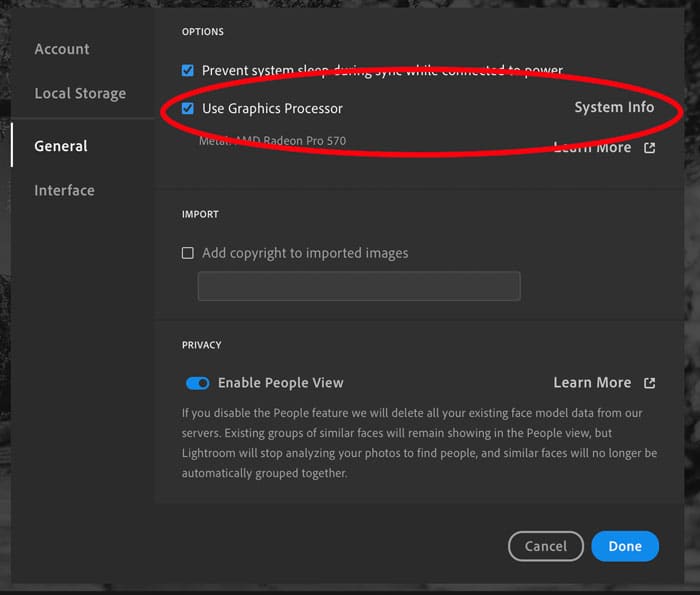700x595 pixels.
Task: Click the Add copyright to imported images label
Action: pyautogui.click(x=305, y=253)
